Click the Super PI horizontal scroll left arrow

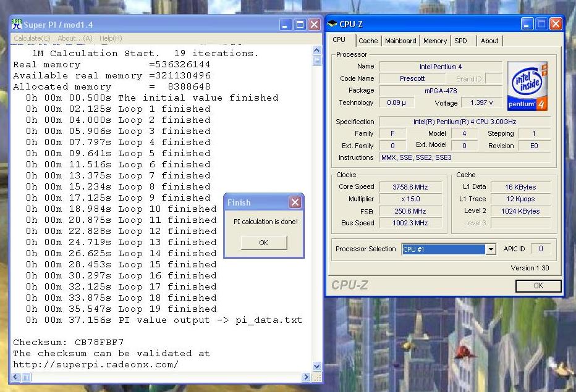[16, 377]
